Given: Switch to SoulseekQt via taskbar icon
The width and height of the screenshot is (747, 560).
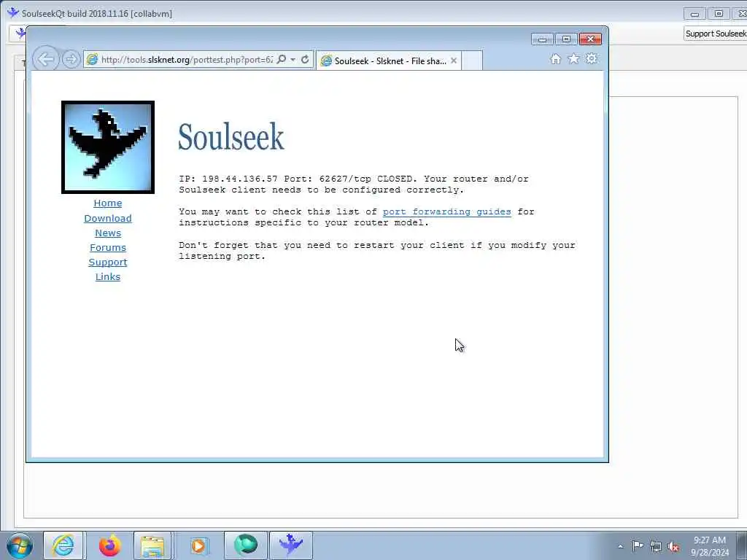Looking at the screenshot, I should 291,545.
